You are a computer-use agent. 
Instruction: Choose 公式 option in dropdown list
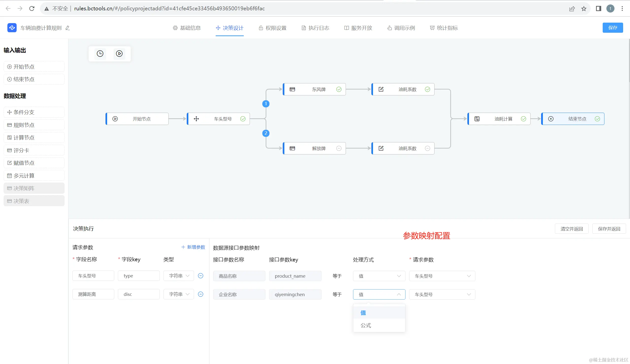366,325
